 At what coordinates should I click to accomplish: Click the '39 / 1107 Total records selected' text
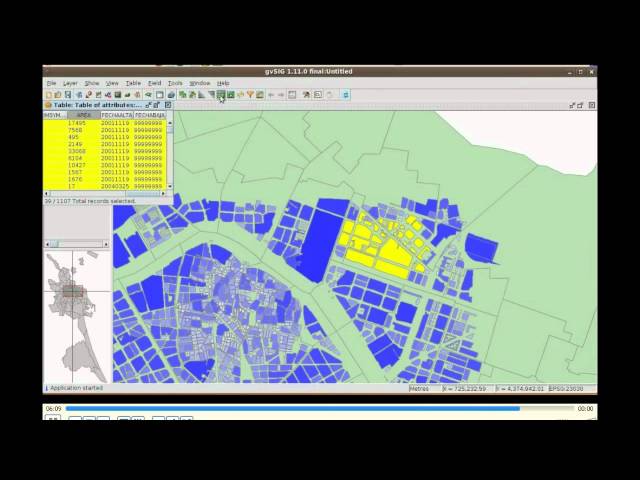point(90,201)
